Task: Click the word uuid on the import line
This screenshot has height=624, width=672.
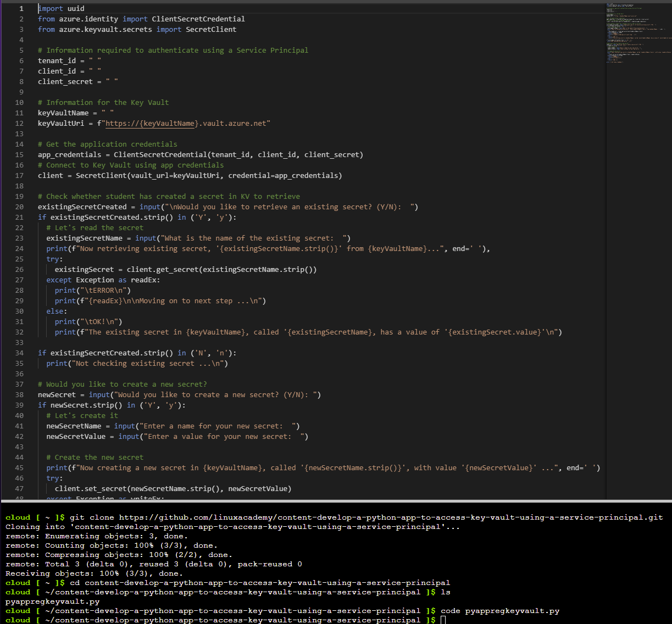Action: coord(76,8)
